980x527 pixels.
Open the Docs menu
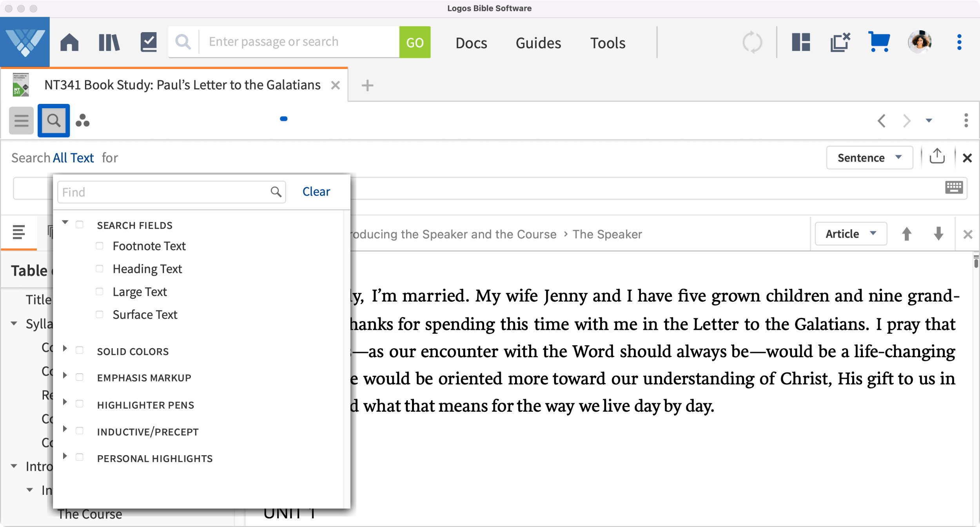[x=471, y=43]
